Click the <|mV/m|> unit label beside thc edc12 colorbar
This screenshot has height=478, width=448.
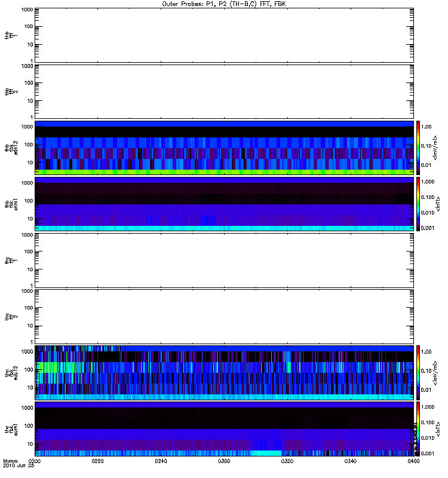[435, 373]
